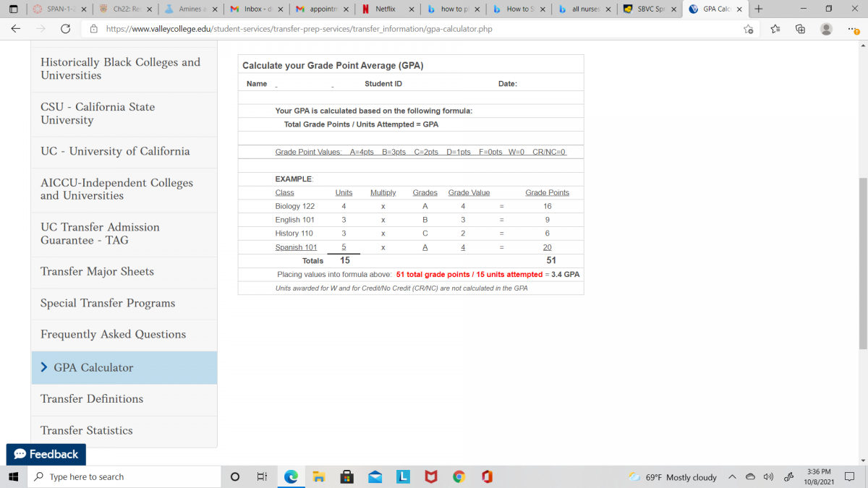
Task: Open Transfer Major Sheets sidebar link
Action: 97,272
